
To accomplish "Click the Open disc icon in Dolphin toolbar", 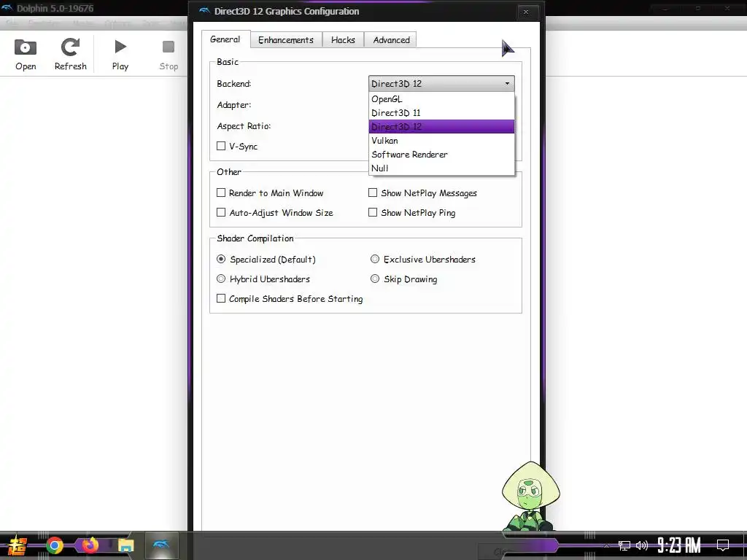I will pyautogui.click(x=26, y=47).
